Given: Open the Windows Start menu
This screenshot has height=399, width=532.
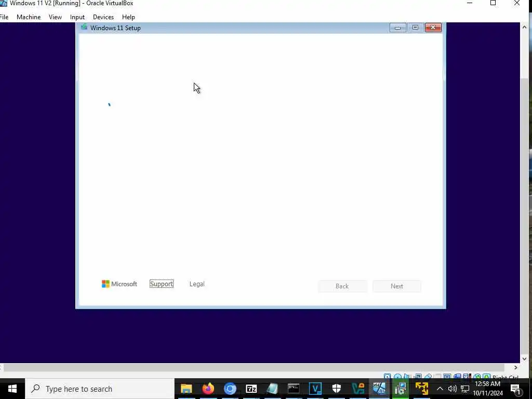Looking at the screenshot, I should click(12, 389).
